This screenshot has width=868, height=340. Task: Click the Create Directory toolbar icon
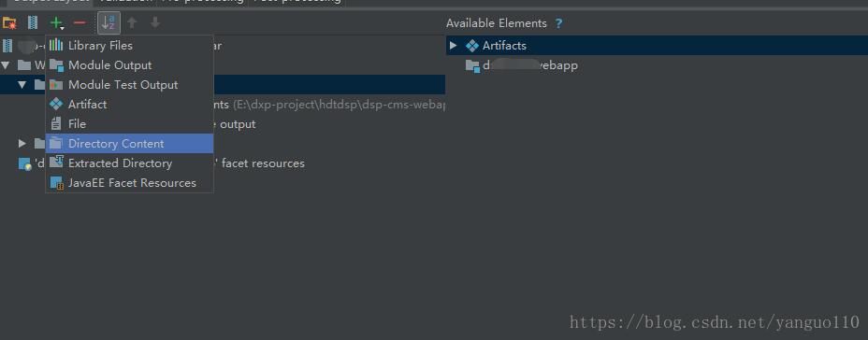(9, 23)
